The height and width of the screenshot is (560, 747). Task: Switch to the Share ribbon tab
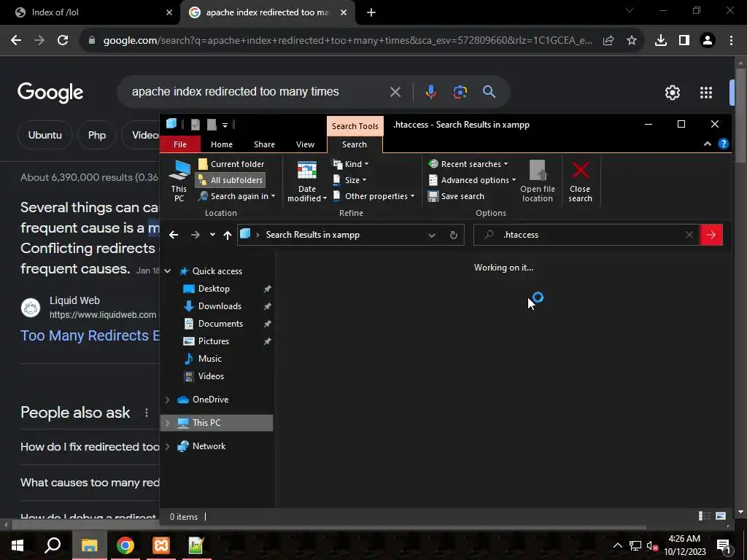click(x=264, y=144)
